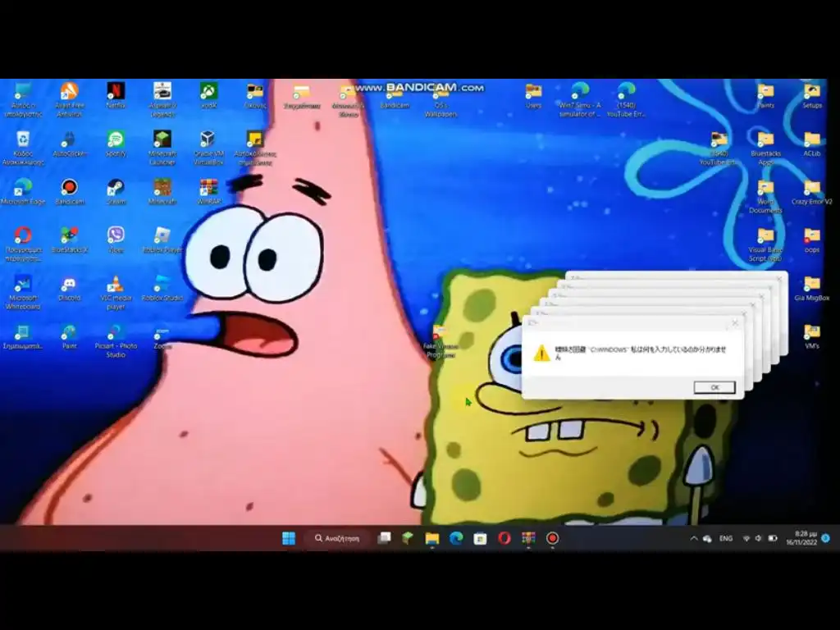Open the Users folder on desktop
Image resolution: width=840 pixels, height=630 pixels.
tap(533, 95)
